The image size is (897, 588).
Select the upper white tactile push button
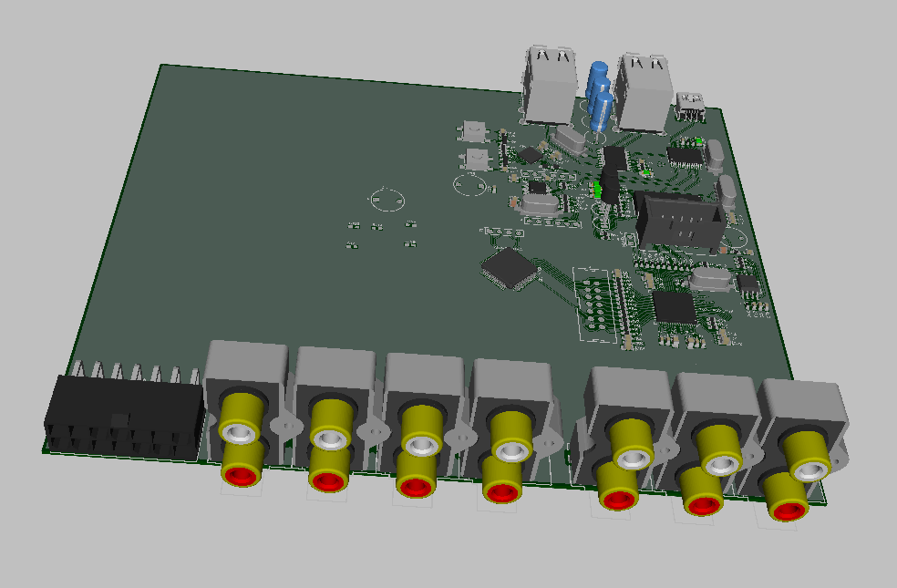coord(474,131)
